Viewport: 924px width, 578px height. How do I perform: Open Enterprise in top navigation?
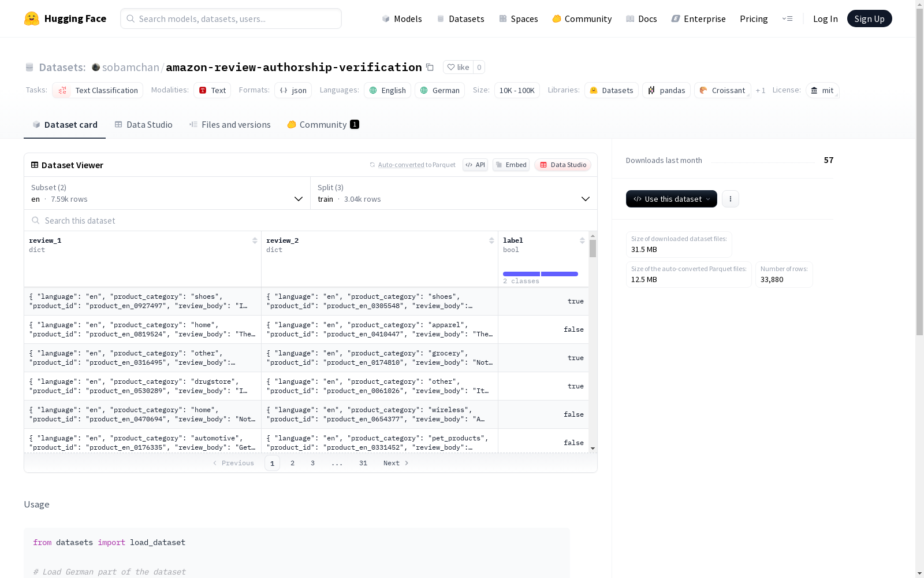[x=699, y=18]
